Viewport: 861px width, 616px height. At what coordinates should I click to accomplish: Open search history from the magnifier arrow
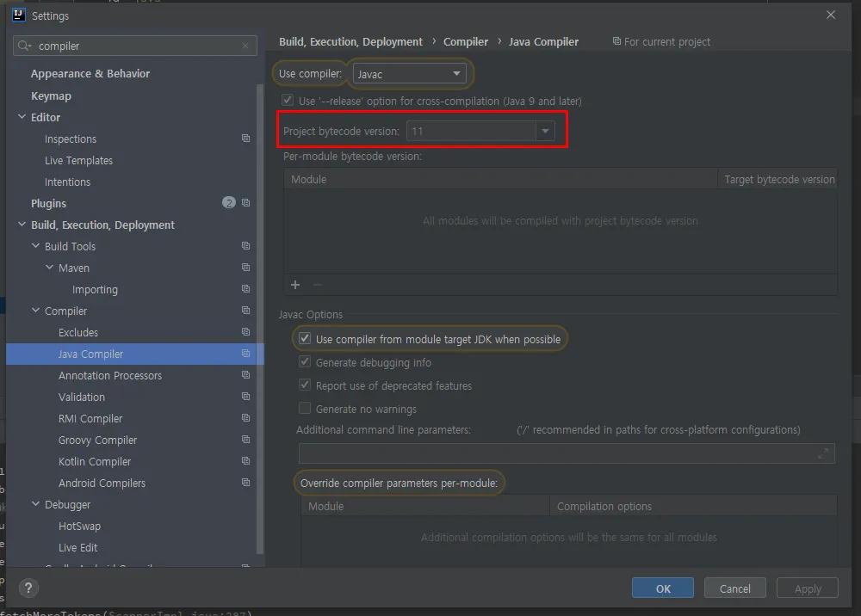coord(29,46)
